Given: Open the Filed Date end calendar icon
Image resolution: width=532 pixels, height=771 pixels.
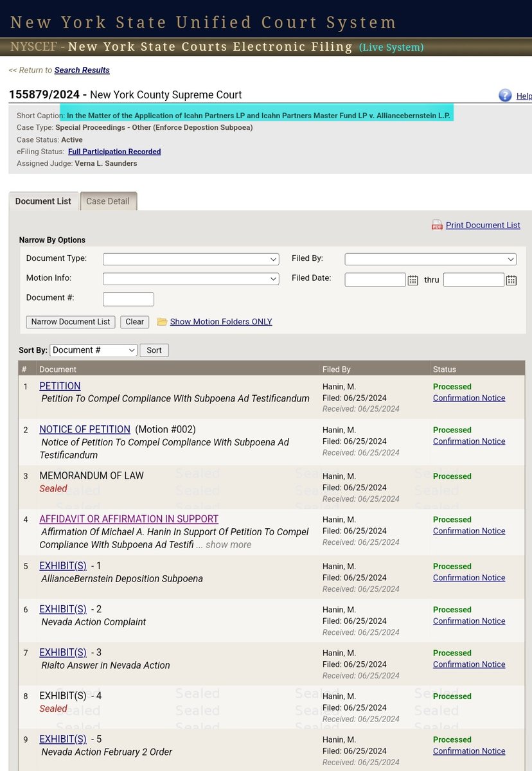Looking at the screenshot, I should [x=511, y=279].
